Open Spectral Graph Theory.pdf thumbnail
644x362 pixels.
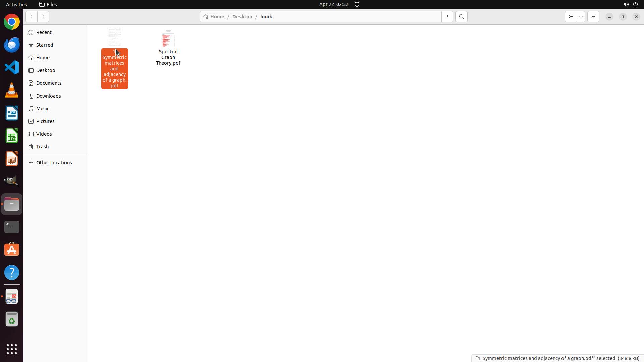coord(168,39)
